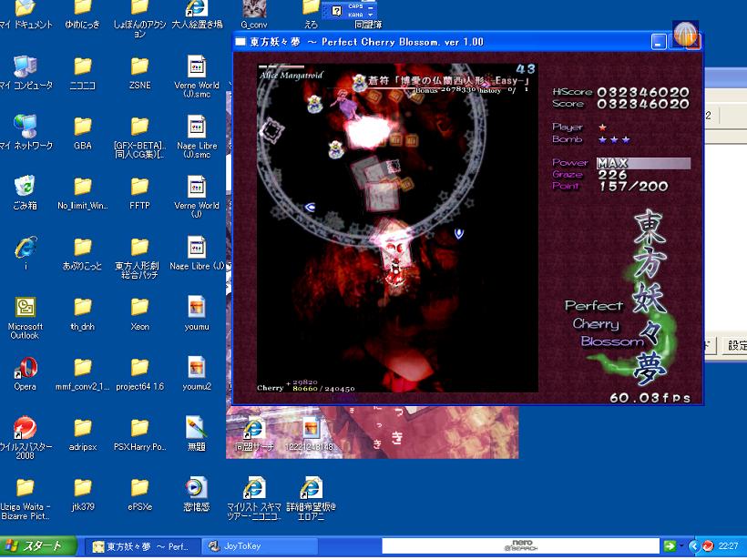The width and height of the screenshot is (747, 560).
Task: Open the th_dnh folder
Action: [x=82, y=313]
